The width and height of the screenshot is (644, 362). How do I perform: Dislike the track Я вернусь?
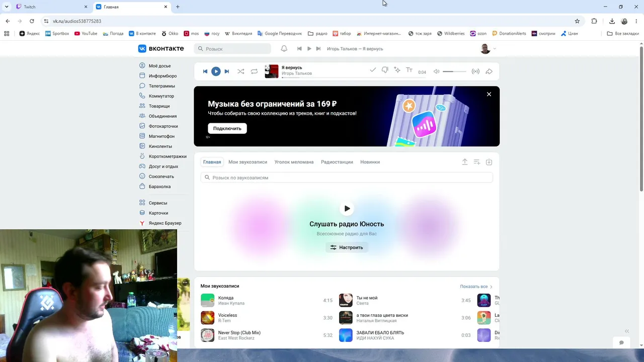tap(385, 70)
